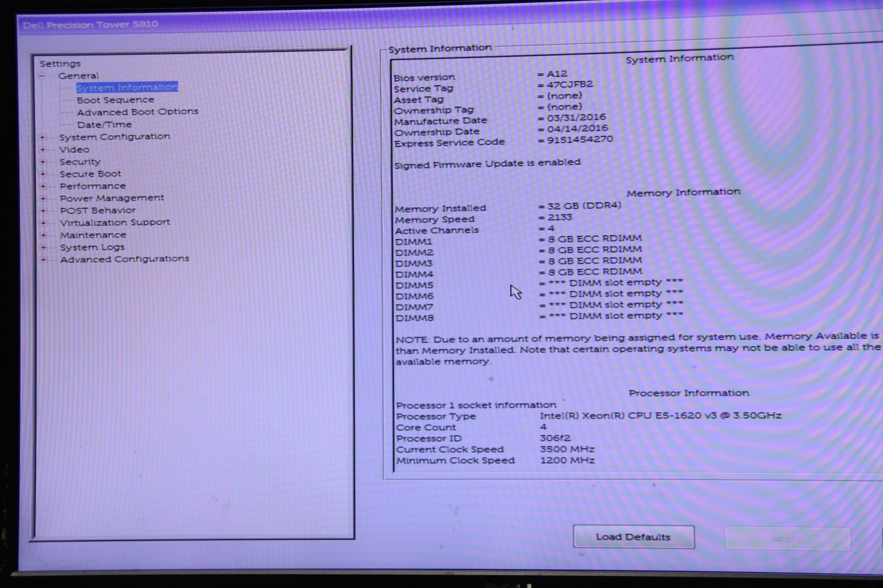Select System Information in the tree

[x=127, y=87]
